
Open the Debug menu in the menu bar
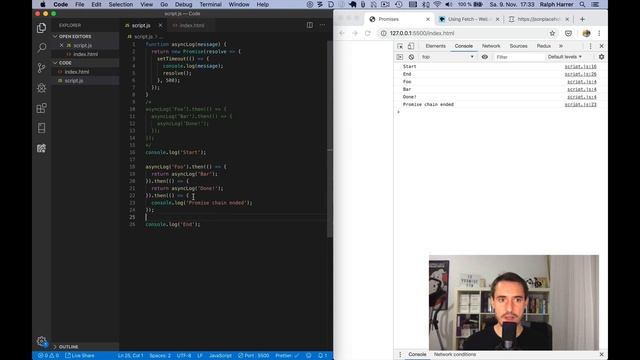(183, 4)
